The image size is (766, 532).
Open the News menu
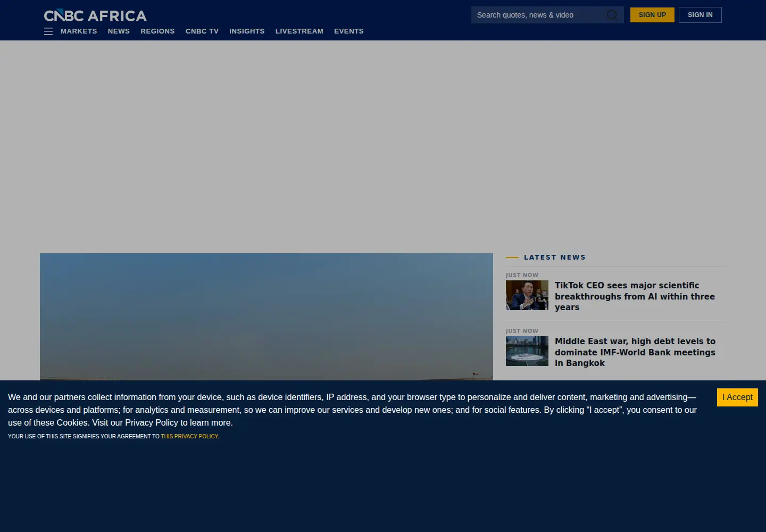click(119, 31)
